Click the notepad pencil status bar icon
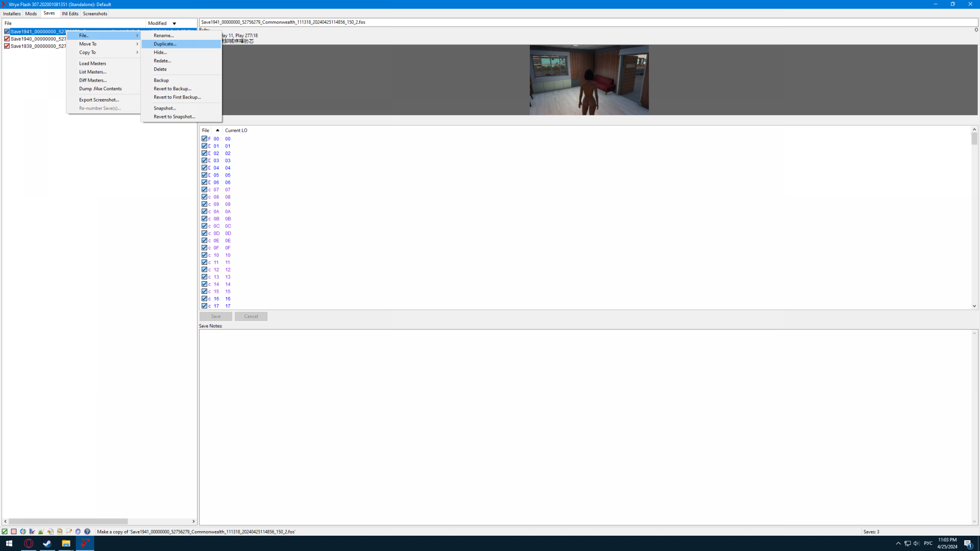The width and height of the screenshot is (980, 551). coord(69,531)
